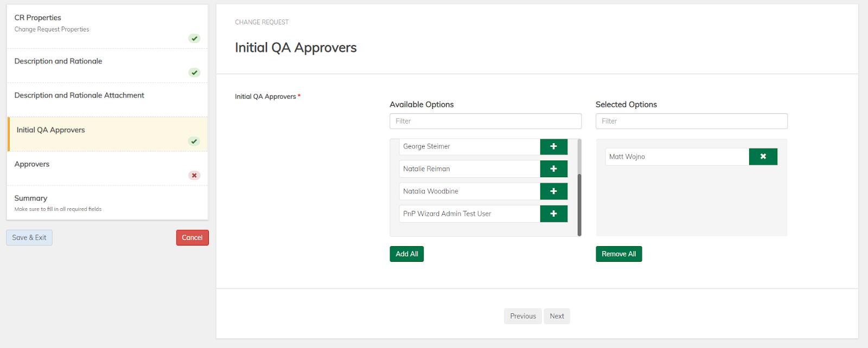Click the Approvers red error status icon
868x348 pixels.
(x=194, y=175)
